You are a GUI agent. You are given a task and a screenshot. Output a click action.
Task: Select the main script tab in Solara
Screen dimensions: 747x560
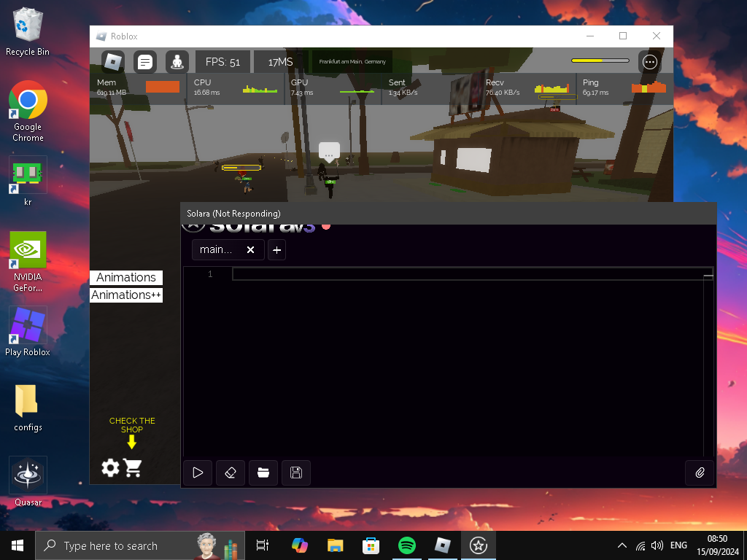(228, 249)
